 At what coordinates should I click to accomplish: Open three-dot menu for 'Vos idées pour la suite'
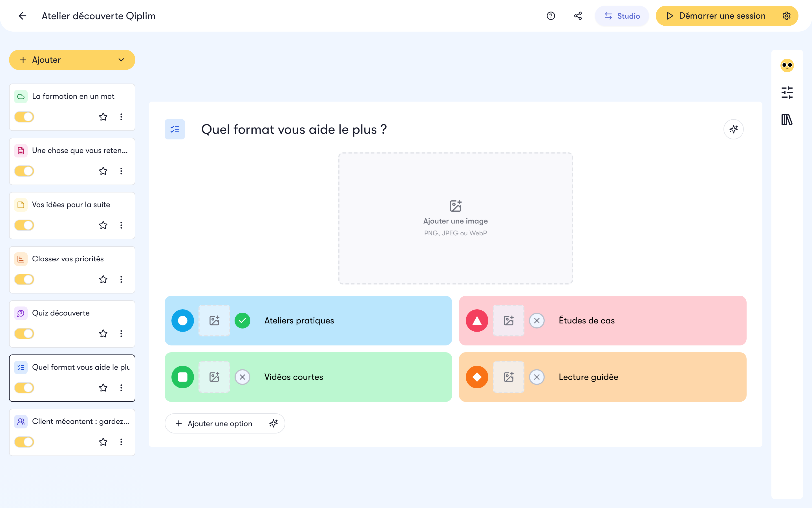click(121, 225)
